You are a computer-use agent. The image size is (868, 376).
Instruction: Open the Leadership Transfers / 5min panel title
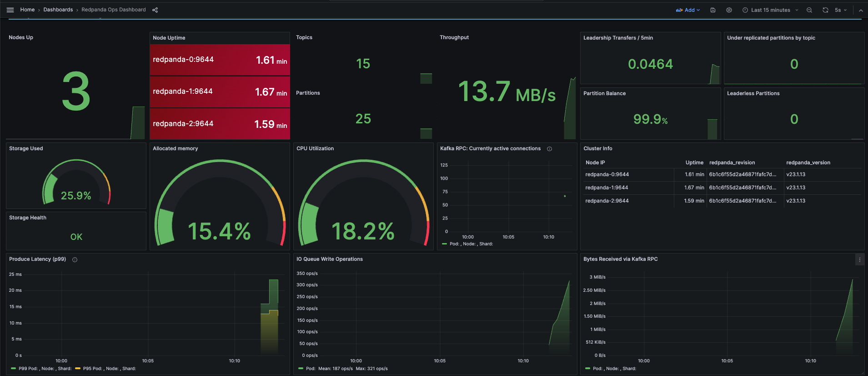coord(618,38)
